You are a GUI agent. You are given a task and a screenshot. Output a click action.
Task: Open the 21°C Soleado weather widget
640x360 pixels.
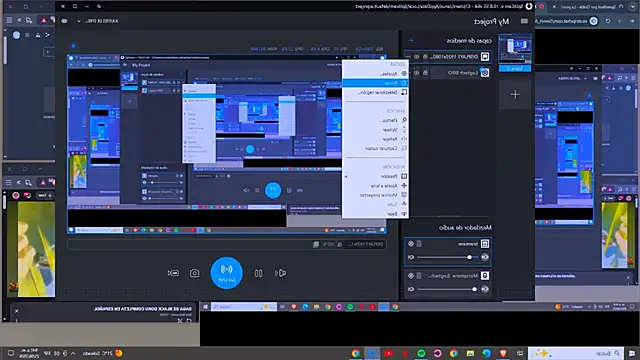pos(102,353)
